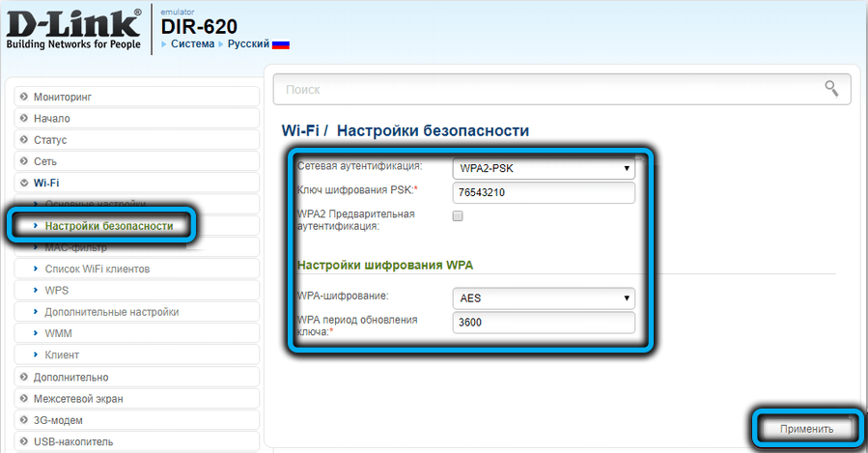Open the Русский language menu

click(248, 44)
